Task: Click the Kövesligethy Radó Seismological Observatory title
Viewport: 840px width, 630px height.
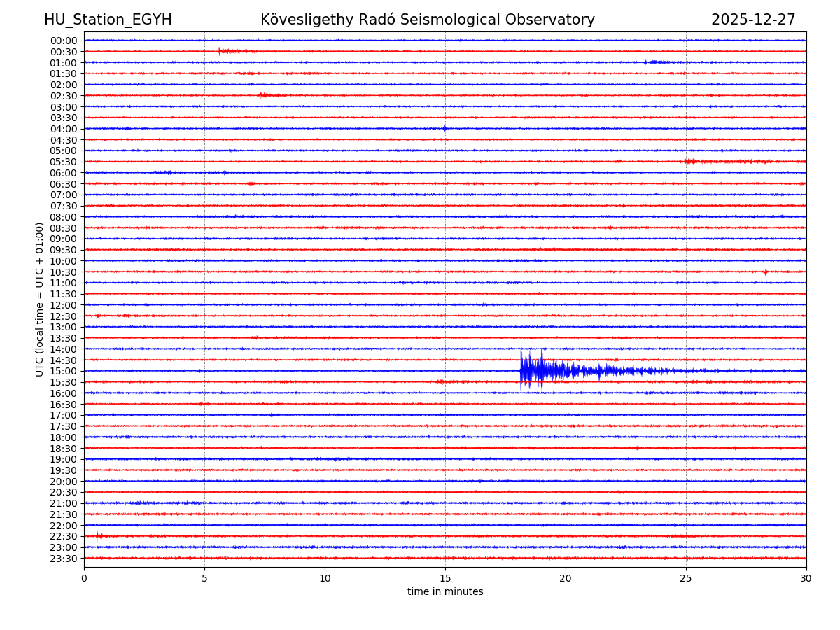Action: tap(427, 20)
